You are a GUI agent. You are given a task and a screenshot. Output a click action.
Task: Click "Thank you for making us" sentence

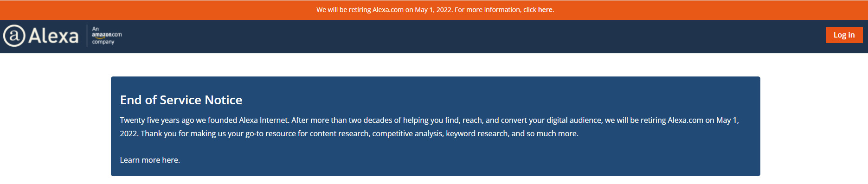[183, 133]
